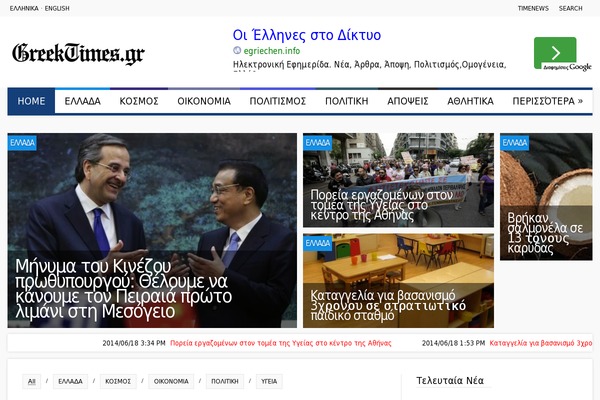This screenshot has height=400, width=600.
Task: Click ΕΛΛΑΔΑ tag on the coconut photo
Action: click(514, 143)
